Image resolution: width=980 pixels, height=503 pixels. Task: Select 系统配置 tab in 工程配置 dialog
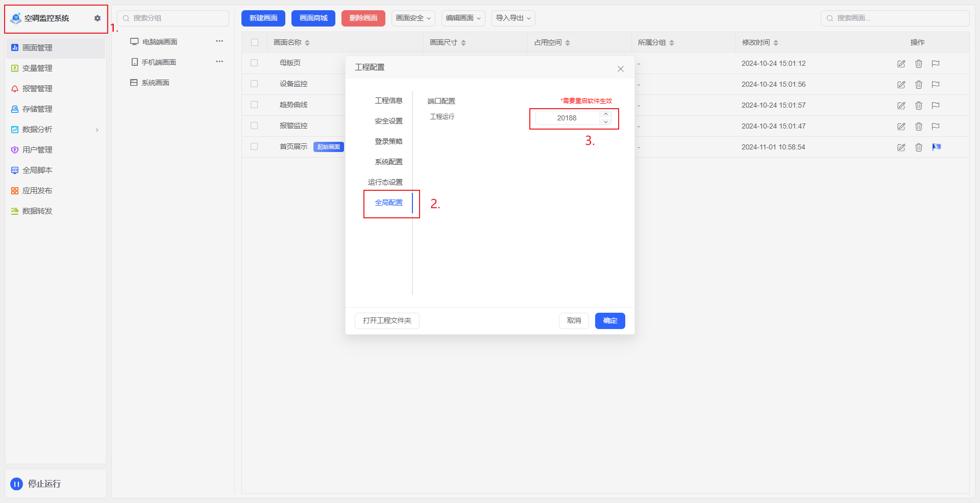388,162
